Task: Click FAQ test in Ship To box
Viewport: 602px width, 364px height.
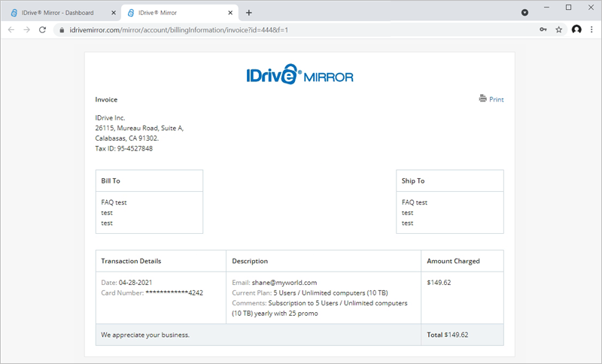Action: (x=415, y=202)
